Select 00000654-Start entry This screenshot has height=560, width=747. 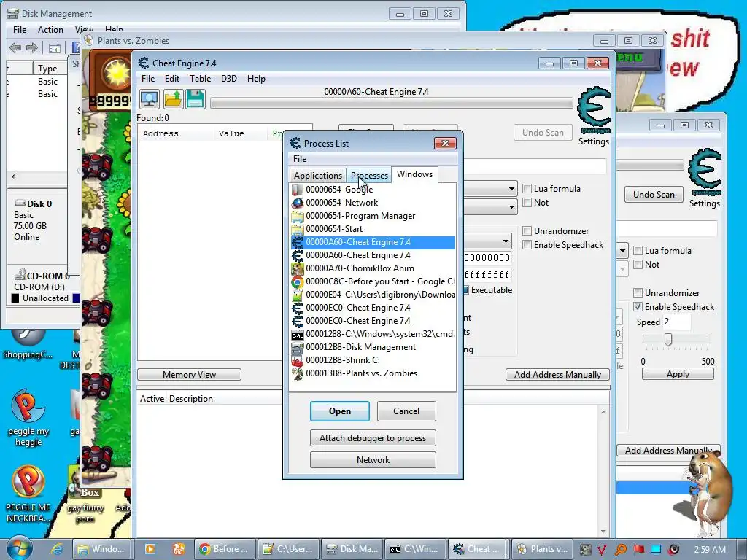(373, 229)
